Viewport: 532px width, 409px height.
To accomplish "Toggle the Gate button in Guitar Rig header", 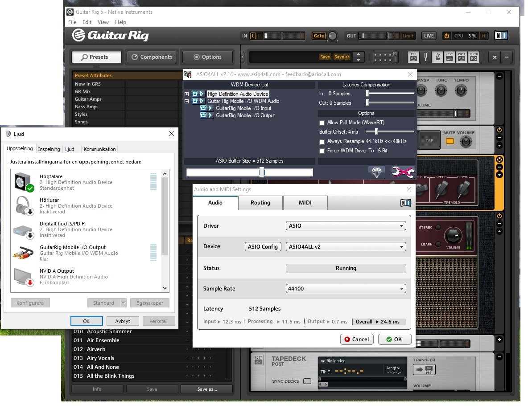I will point(318,36).
